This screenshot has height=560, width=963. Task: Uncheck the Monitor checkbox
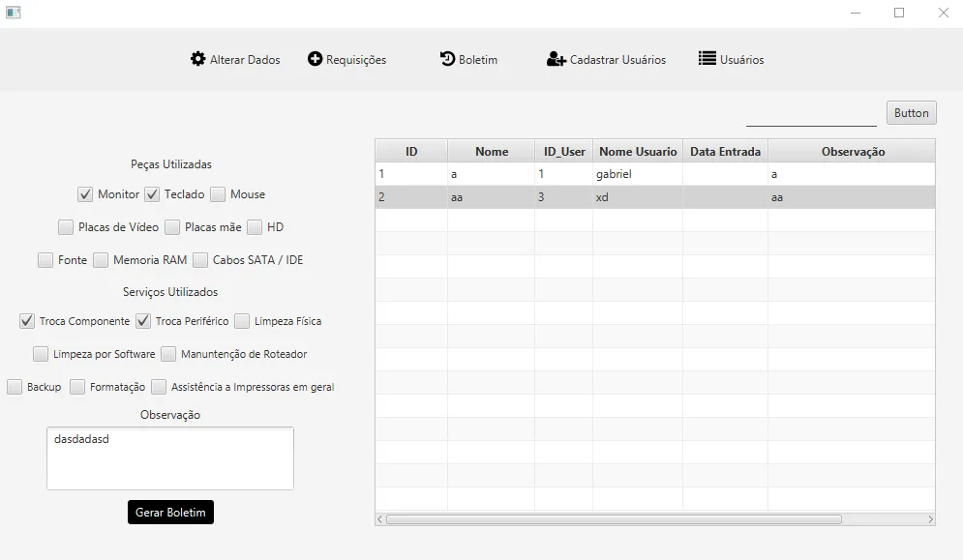85,194
